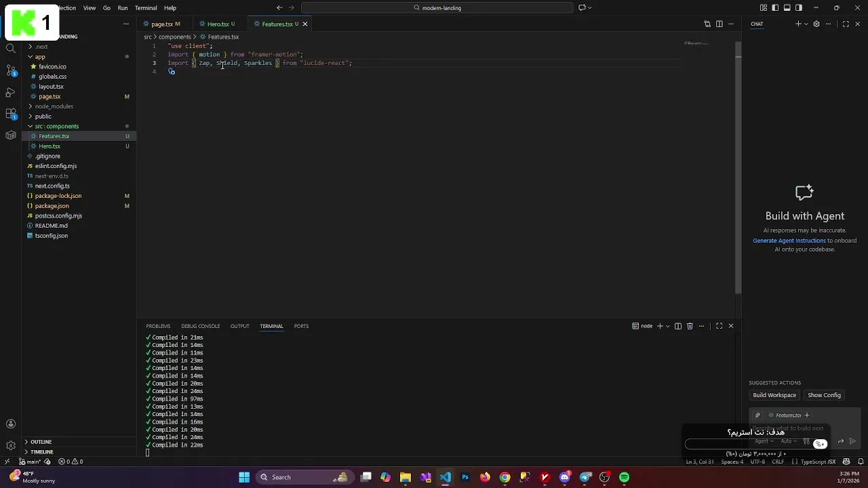
Task: Toggle the secondary side bar visibility
Action: coord(799,8)
